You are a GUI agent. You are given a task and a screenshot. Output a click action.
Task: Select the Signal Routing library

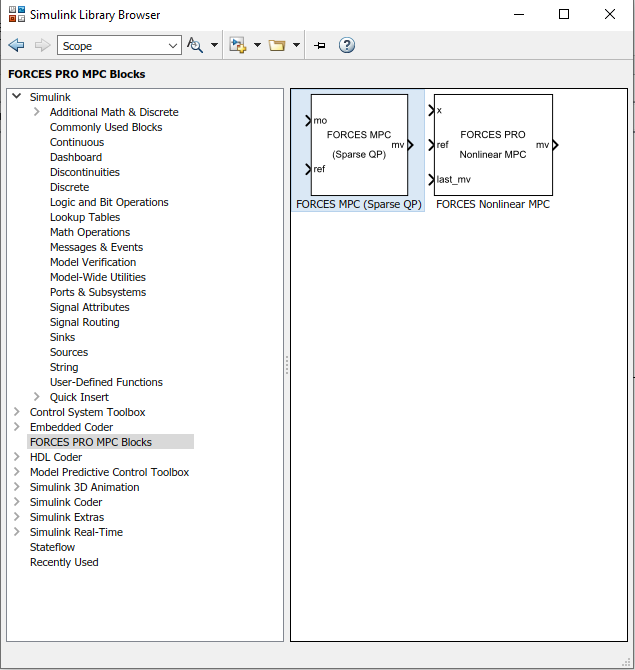click(x=85, y=322)
